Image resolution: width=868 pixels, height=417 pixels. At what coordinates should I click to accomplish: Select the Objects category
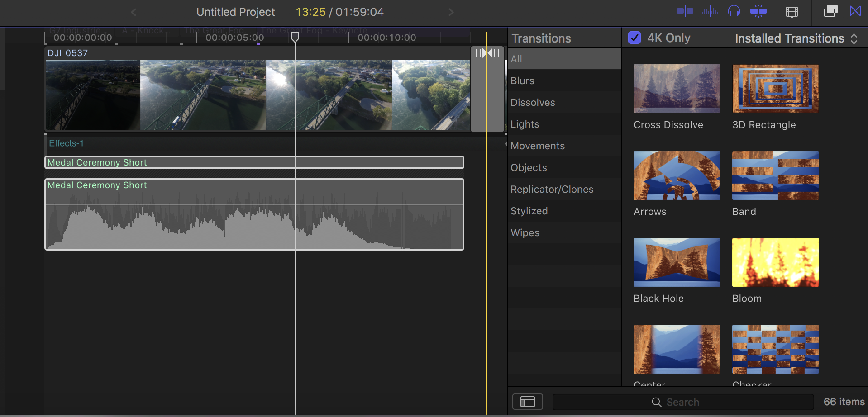pyautogui.click(x=564, y=167)
